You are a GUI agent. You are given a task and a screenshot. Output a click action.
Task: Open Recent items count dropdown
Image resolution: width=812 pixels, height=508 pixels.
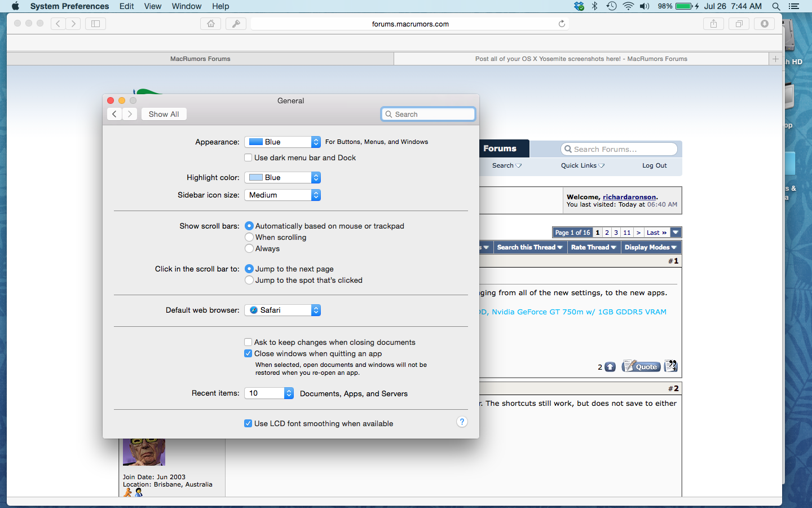[269, 393]
